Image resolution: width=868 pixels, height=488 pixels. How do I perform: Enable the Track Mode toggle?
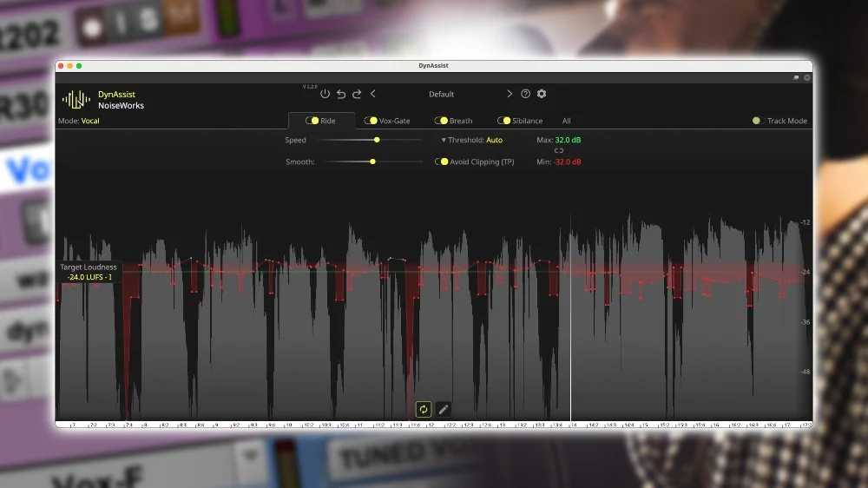[757, 121]
